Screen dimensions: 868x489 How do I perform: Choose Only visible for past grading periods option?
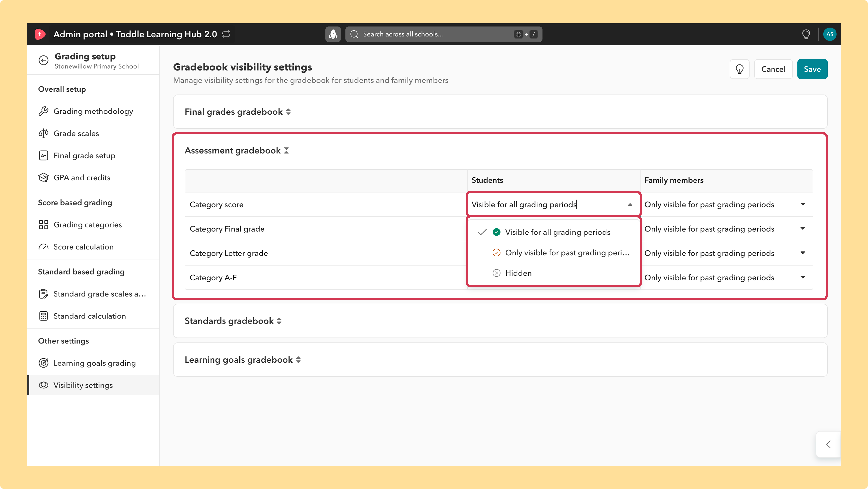554,253
